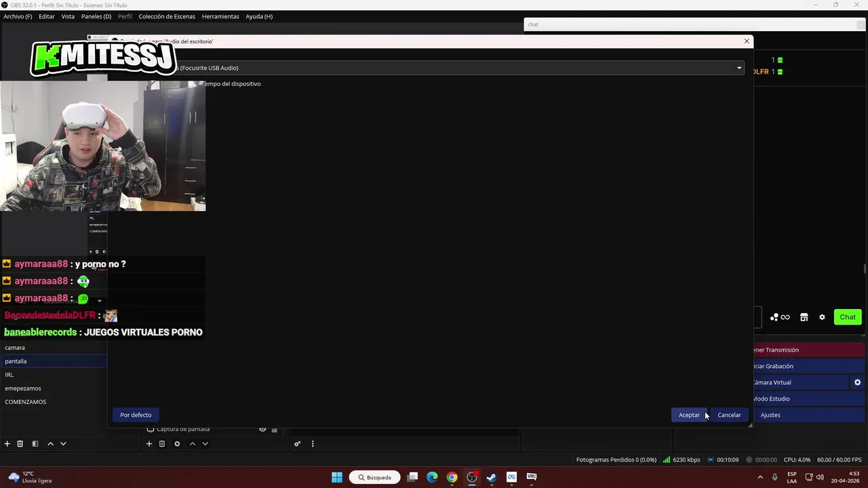
Task: Click Cancelar in properties dialog
Action: [x=729, y=415]
